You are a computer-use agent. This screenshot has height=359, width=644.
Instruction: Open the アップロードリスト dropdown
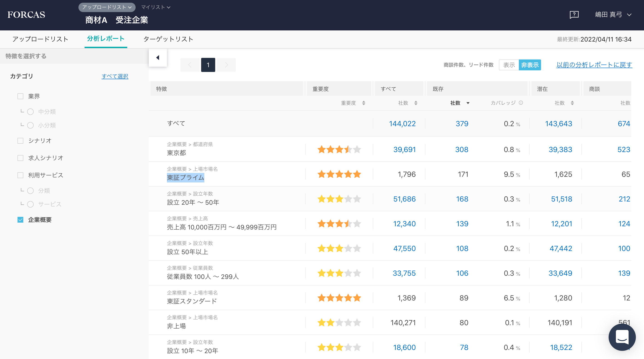coord(107,7)
